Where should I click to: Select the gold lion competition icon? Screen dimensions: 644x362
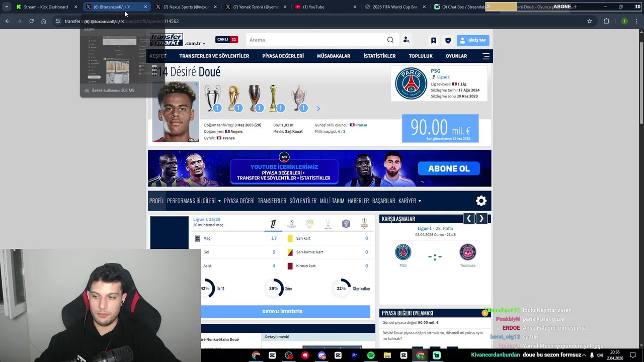pyautogui.click(x=309, y=224)
